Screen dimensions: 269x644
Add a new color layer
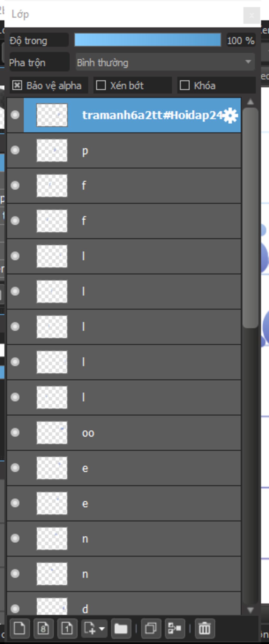pyautogui.click(x=20, y=629)
